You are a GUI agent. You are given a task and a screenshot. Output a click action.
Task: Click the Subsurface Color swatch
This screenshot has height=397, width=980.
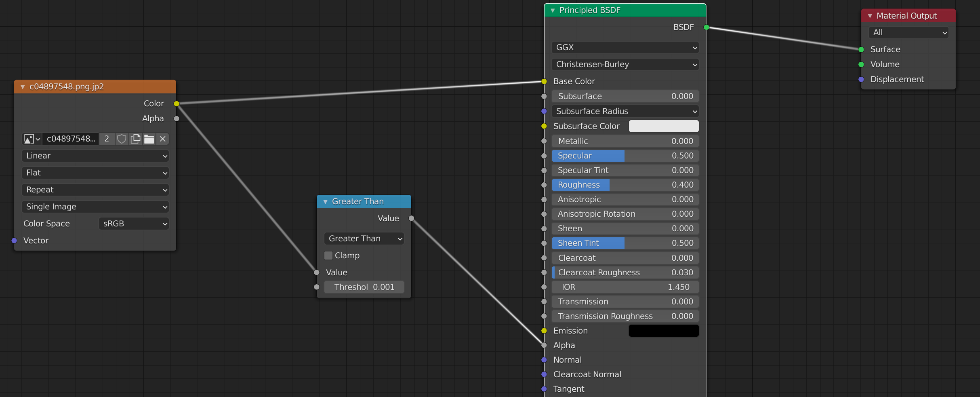pyautogui.click(x=663, y=126)
